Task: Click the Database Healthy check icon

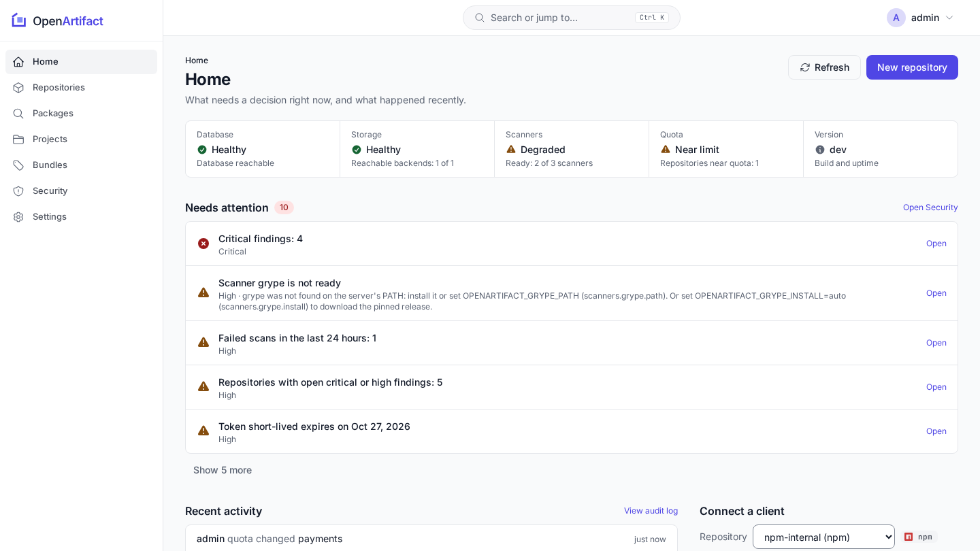Action: tap(202, 150)
